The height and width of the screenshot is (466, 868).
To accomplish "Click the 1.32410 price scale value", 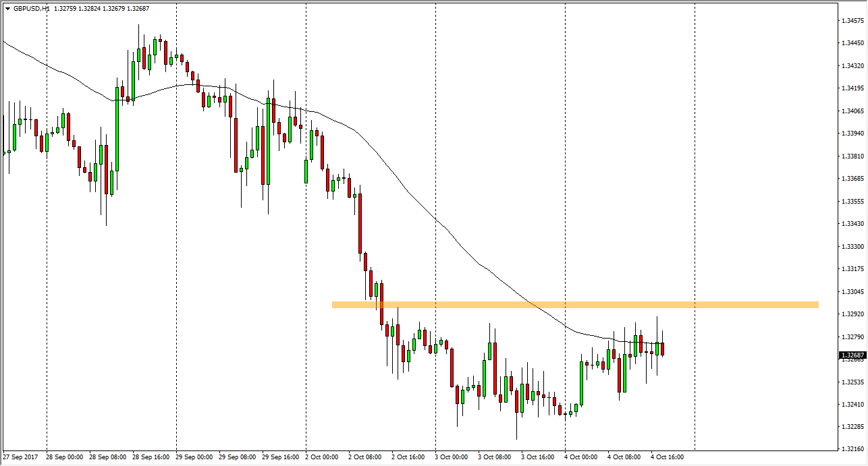I will 852,405.
